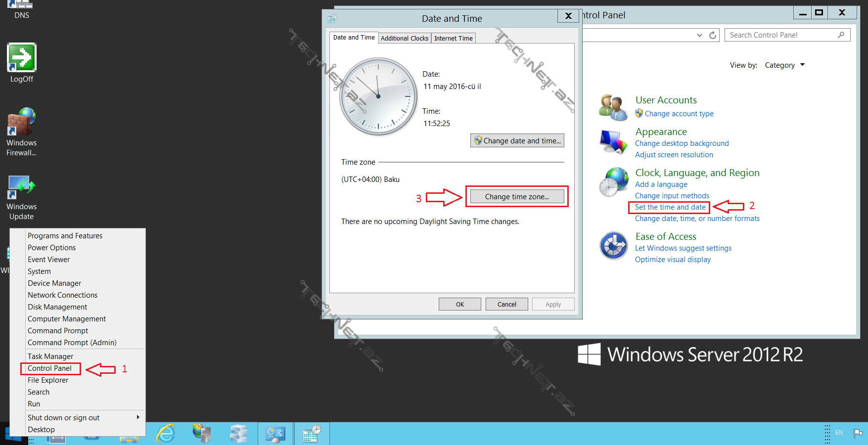The height and width of the screenshot is (445, 868).
Task: Click the Change time zone button
Action: coord(517,197)
